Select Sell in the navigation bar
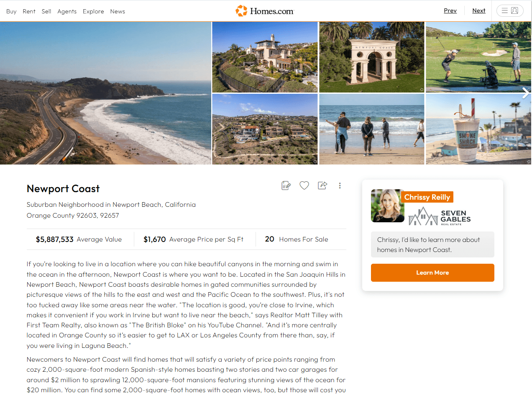Image resolution: width=532 pixels, height=396 pixels. coord(46,11)
